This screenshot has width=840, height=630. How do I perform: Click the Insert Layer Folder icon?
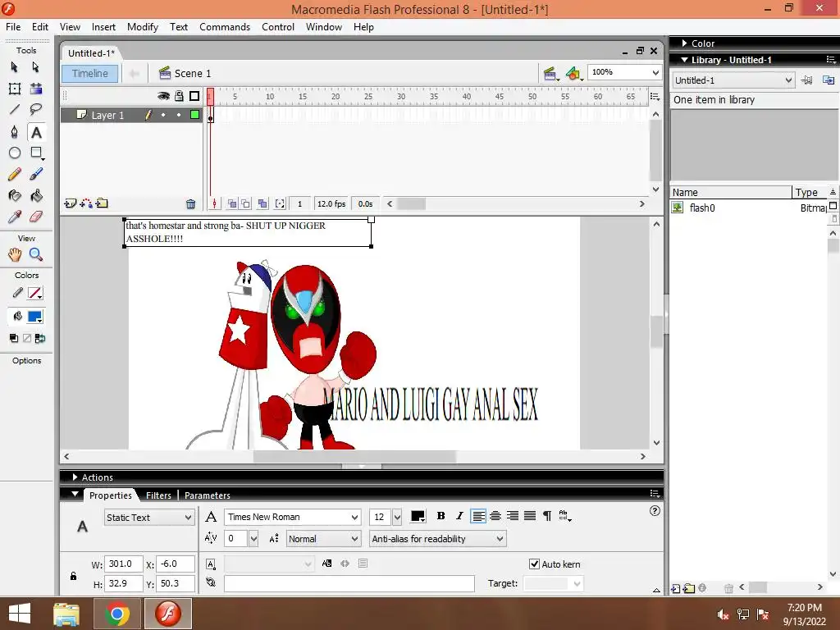(102, 203)
